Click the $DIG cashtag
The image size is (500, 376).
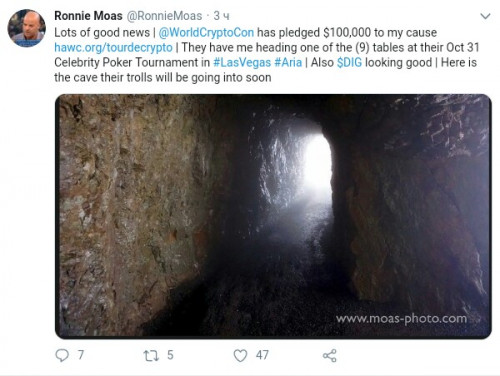click(x=349, y=62)
